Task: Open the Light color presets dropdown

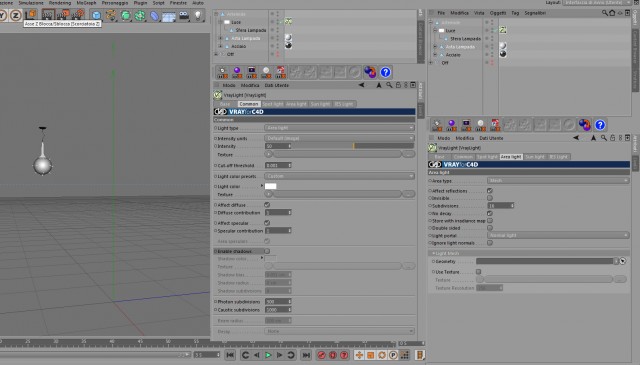Action: [339, 176]
